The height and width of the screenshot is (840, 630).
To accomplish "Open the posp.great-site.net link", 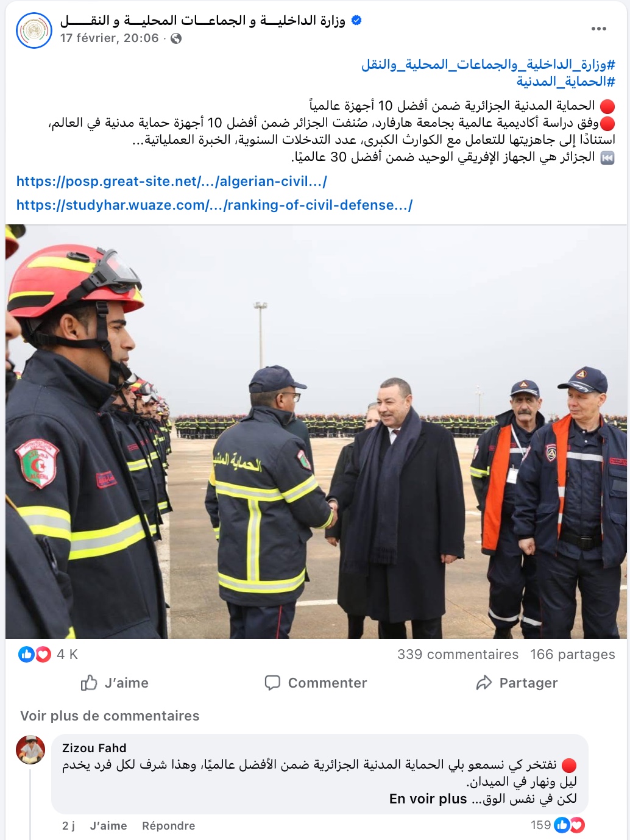I will pyautogui.click(x=172, y=181).
